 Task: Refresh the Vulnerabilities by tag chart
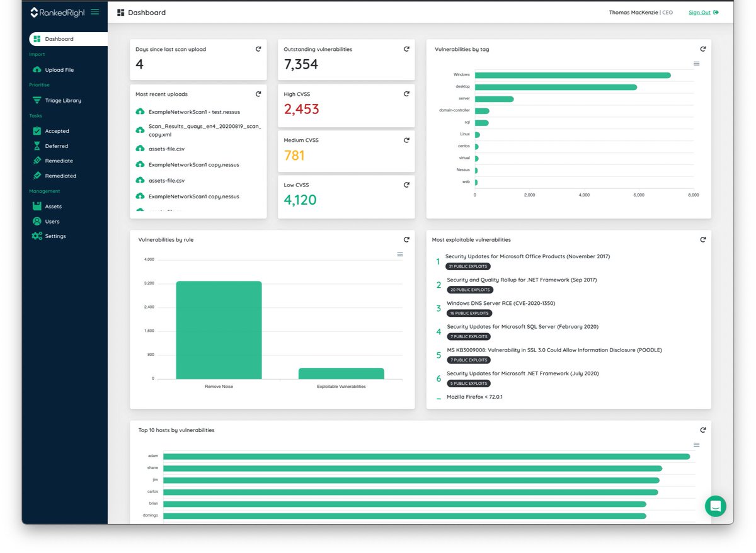coord(703,49)
